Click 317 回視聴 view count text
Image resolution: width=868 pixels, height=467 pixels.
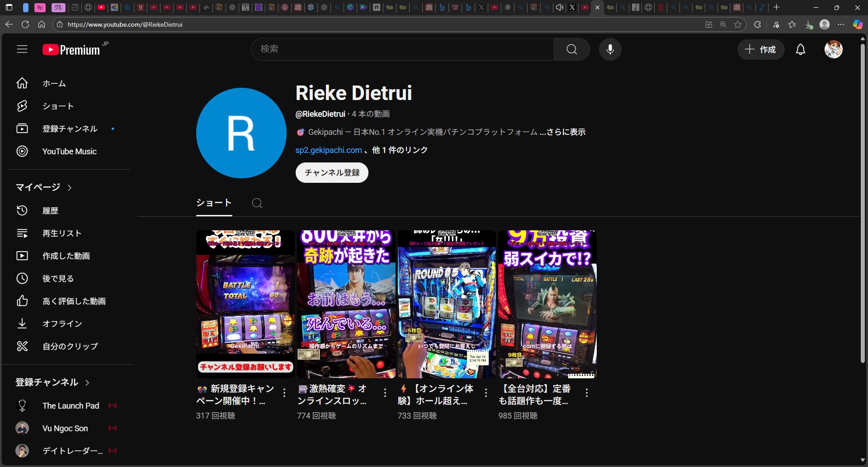click(x=216, y=416)
